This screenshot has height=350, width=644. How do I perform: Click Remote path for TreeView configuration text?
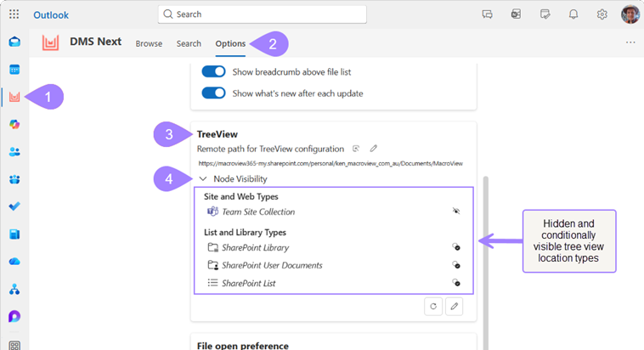tap(270, 149)
